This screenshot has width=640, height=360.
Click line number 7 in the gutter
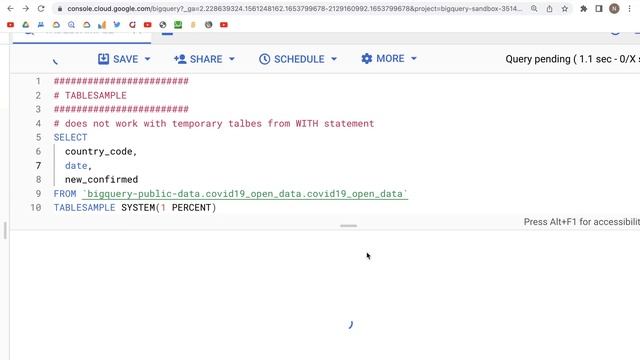tap(38, 165)
